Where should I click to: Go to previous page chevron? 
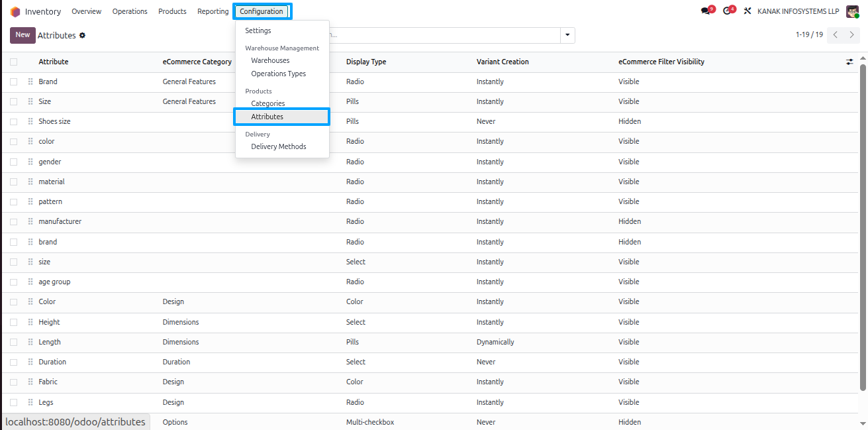click(x=836, y=34)
